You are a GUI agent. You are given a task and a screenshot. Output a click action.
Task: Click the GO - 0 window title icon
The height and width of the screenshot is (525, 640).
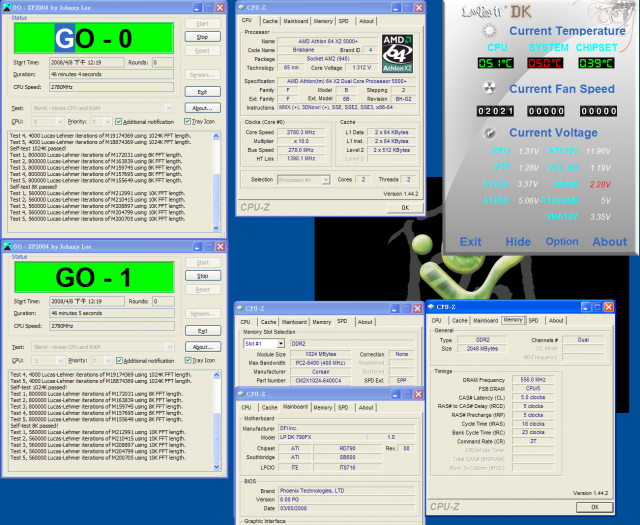(7, 7)
